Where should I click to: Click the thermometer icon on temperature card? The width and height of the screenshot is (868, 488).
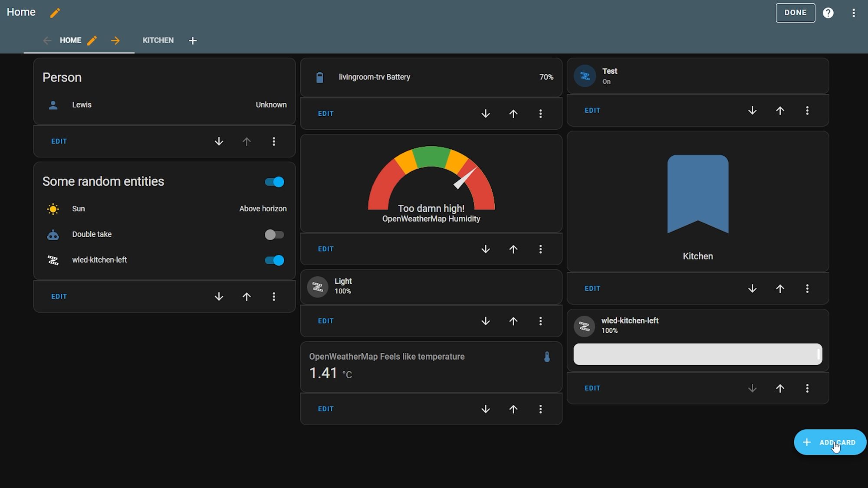click(547, 357)
